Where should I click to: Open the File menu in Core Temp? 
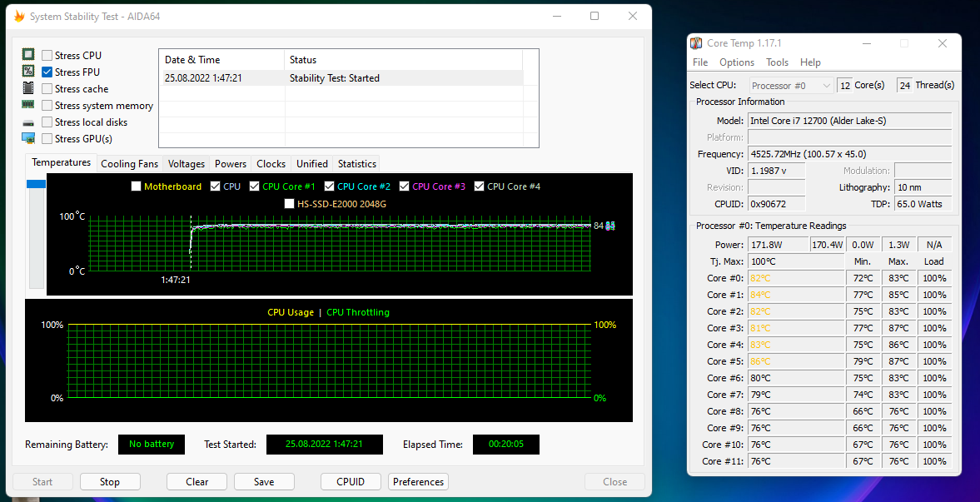[x=700, y=62]
